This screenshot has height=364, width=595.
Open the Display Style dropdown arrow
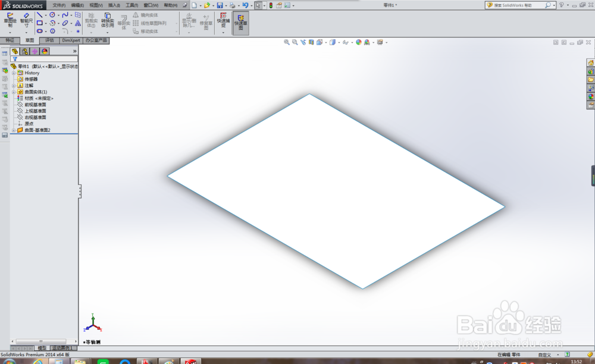[x=339, y=42]
